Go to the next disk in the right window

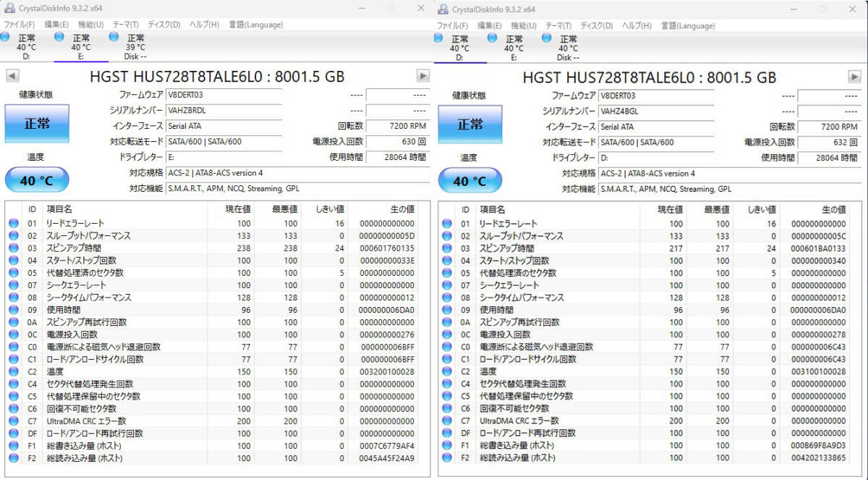(x=854, y=77)
